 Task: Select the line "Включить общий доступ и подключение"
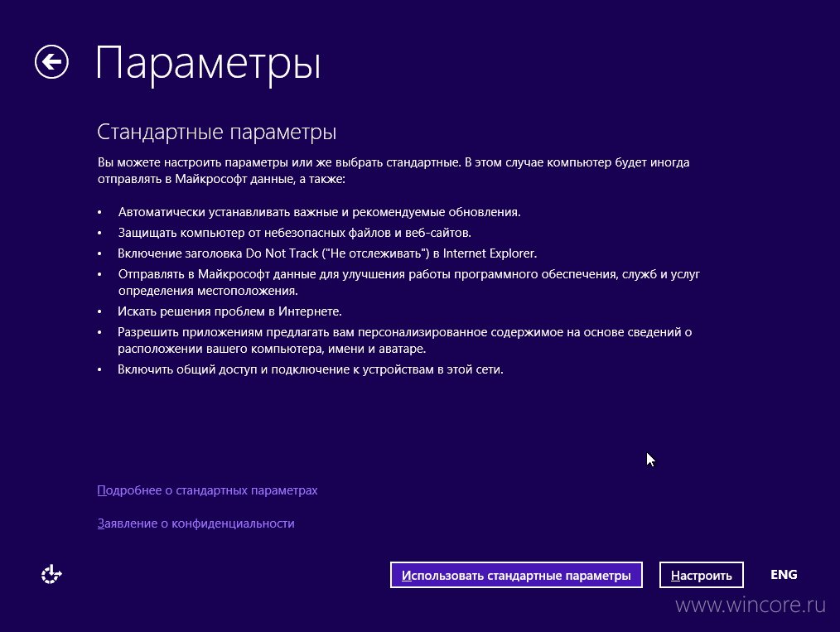(x=311, y=369)
